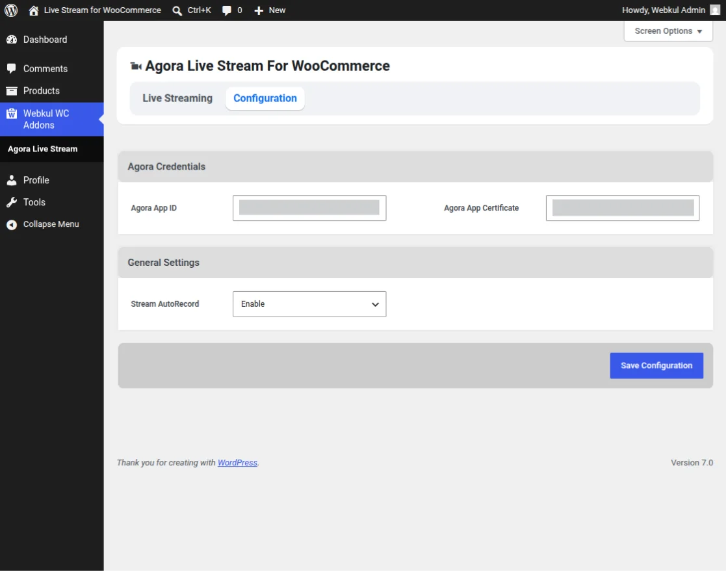Click the Comments sidebar icon
This screenshot has width=728, height=572.
click(x=12, y=69)
